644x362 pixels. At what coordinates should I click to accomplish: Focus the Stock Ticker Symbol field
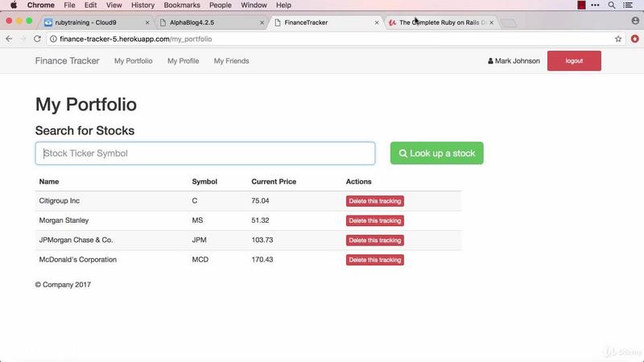click(x=205, y=153)
